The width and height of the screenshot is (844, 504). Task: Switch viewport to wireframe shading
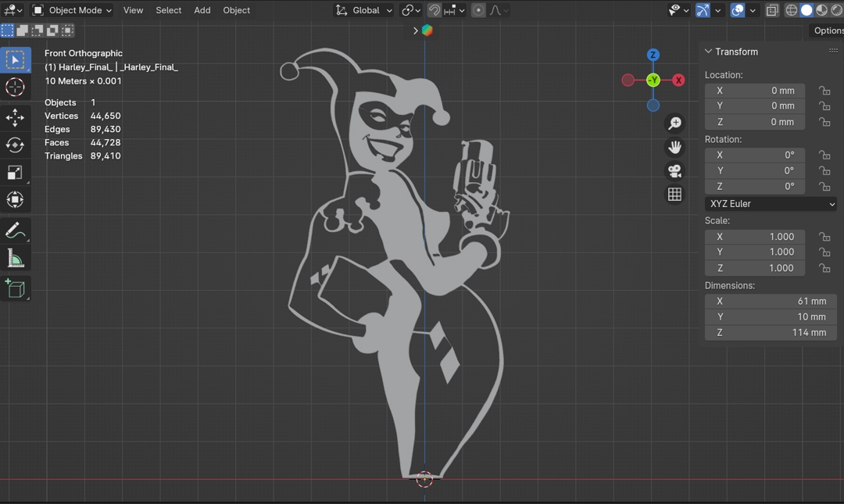792,10
